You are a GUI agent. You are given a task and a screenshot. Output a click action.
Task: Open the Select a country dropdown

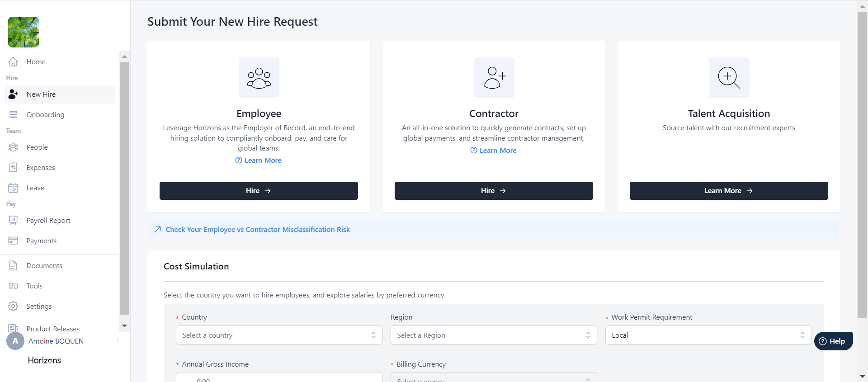pyautogui.click(x=278, y=335)
